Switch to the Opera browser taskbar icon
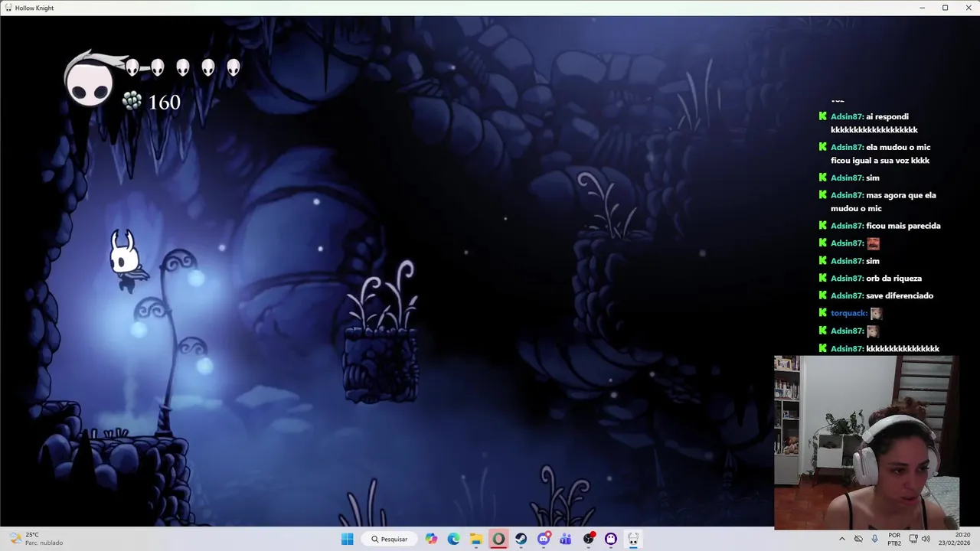Screen dimensions: 980x551 (498, 539)
